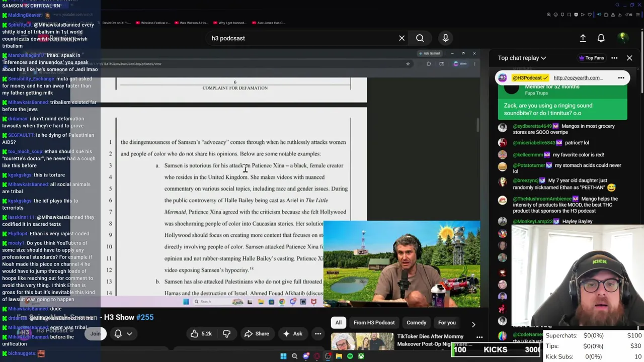Open Xbox app from the taskbar
This screenshot has height=362, width=644.
tap(361, 356)
